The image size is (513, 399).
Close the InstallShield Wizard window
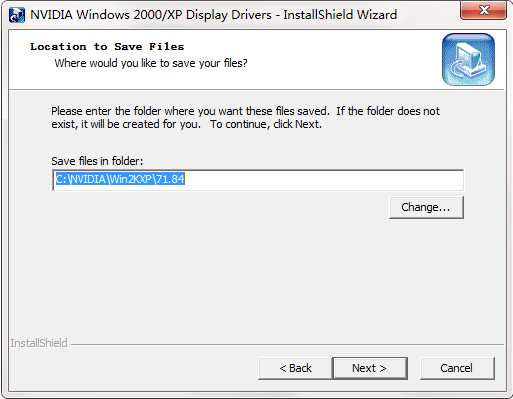pyautogui.click(x=483, y=10)
